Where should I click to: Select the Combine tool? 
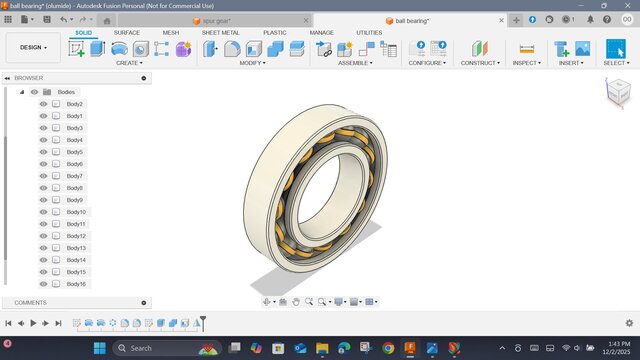click(x=275, y=49)
